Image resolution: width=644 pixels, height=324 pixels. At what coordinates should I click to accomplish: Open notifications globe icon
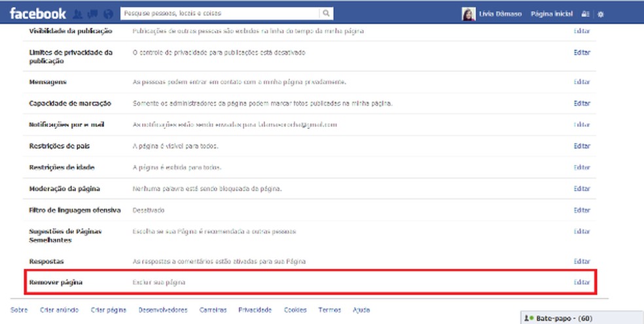[109, 14]
